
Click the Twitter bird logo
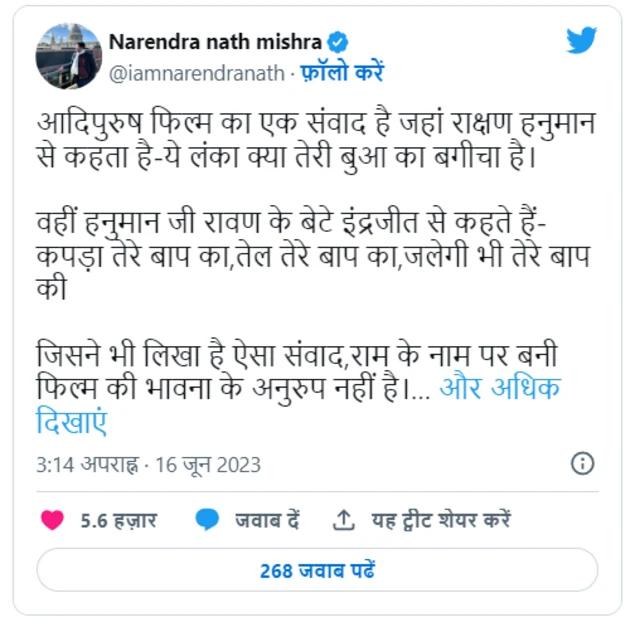pos(581,41)
